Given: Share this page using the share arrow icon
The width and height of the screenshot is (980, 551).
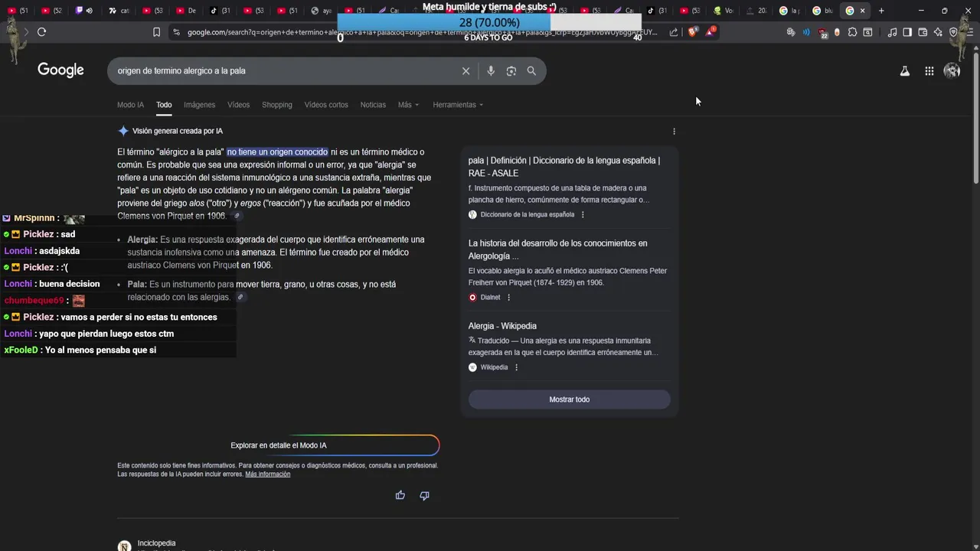Looking at the screenshot, I should coord(674,32).
